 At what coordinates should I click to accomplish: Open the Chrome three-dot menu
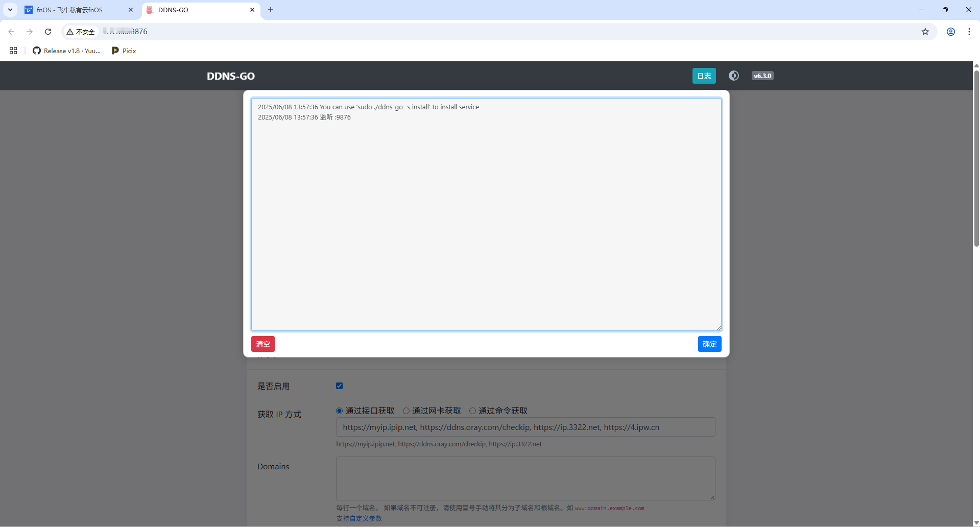[x=969, y=32]
